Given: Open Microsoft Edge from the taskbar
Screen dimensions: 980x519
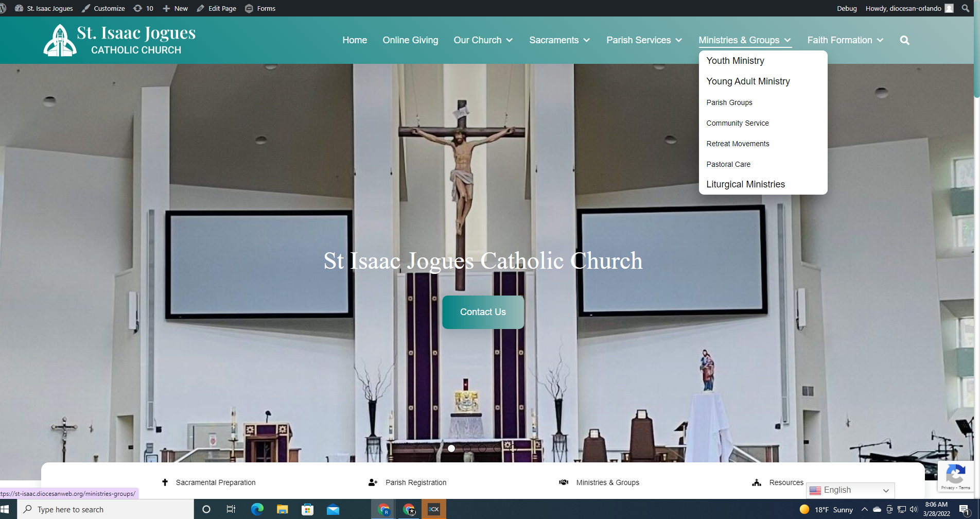Looking at the screenshot, I should coord(257,509).
